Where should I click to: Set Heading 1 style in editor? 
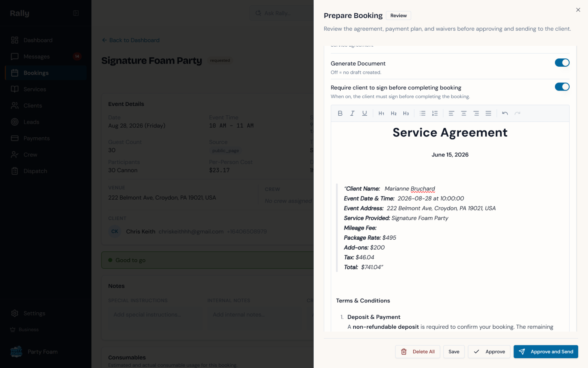[x=381, y=113]
